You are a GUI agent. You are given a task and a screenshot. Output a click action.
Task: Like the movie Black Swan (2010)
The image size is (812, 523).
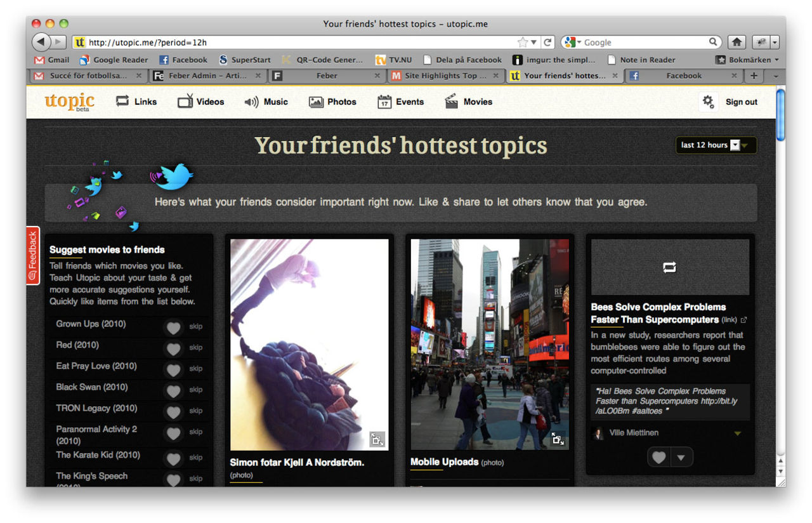173,390
